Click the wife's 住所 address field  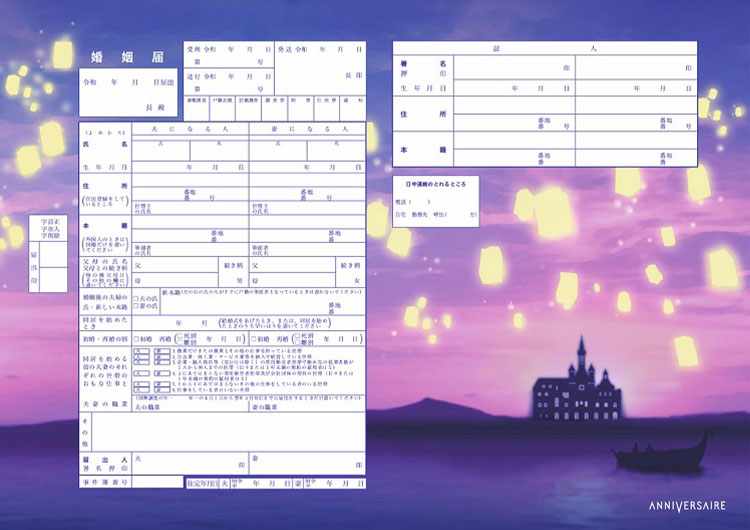308,187
